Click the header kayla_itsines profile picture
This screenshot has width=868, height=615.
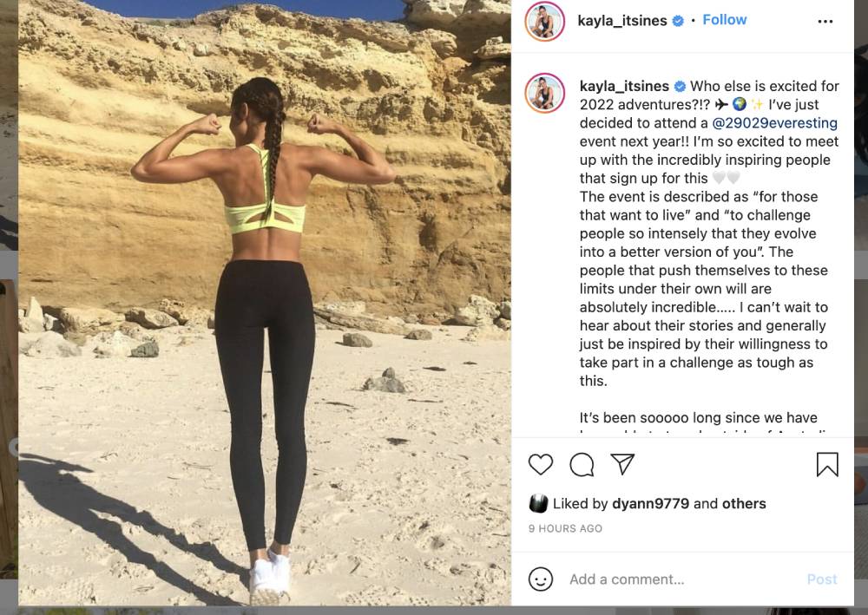click(545, 21)
